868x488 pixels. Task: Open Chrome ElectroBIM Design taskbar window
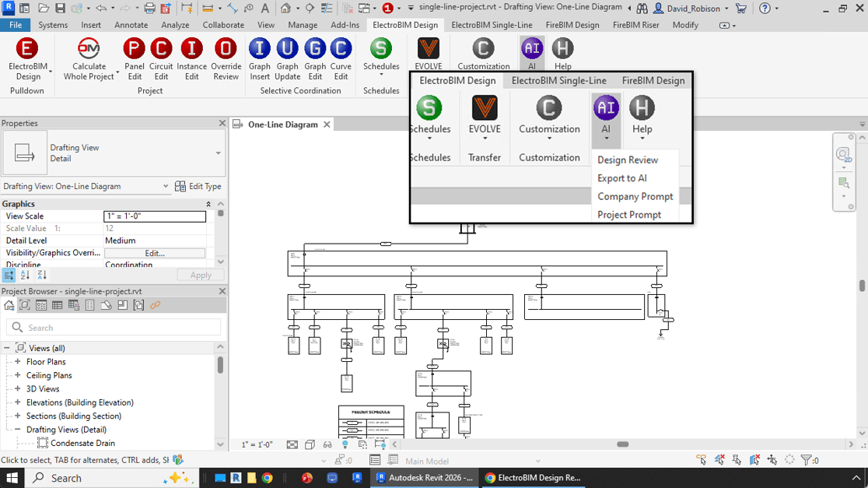[533, 478]
